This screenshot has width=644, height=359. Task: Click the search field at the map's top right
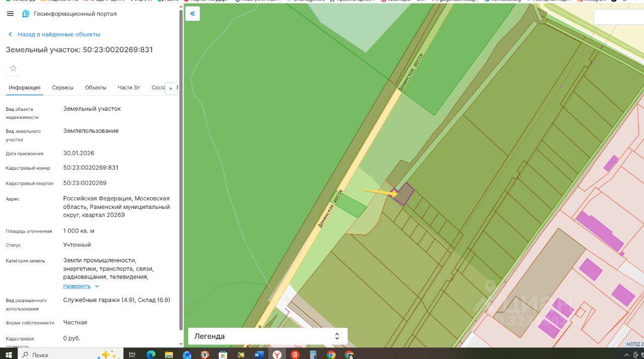point(619,17)
